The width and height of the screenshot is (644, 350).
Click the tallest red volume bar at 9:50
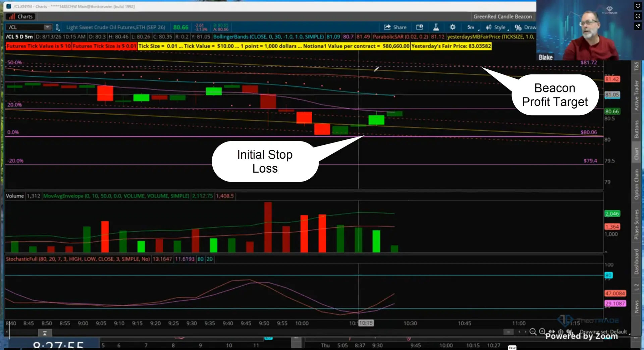point(268,227)
